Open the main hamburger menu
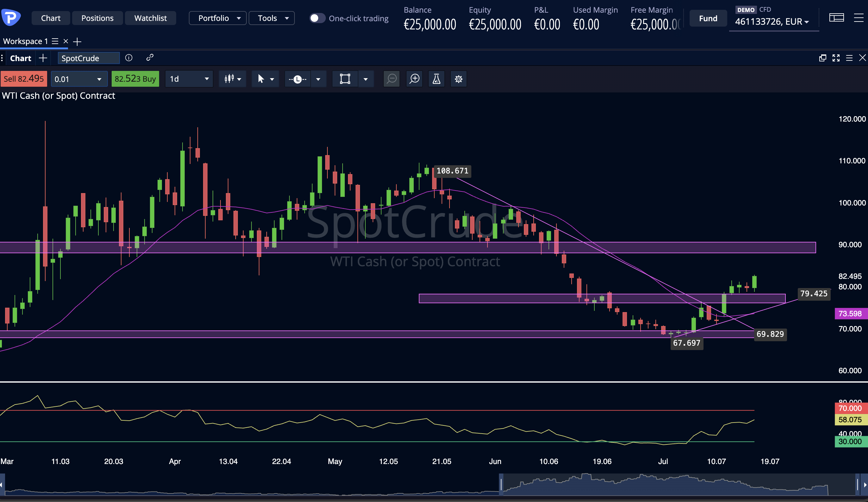868x502 pixels. (x=859, y=18)
